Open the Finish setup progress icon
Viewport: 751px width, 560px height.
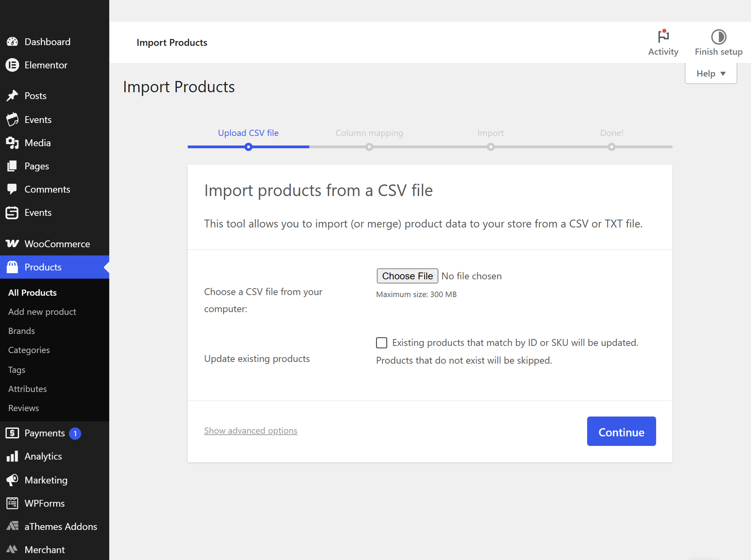point(719,42)
